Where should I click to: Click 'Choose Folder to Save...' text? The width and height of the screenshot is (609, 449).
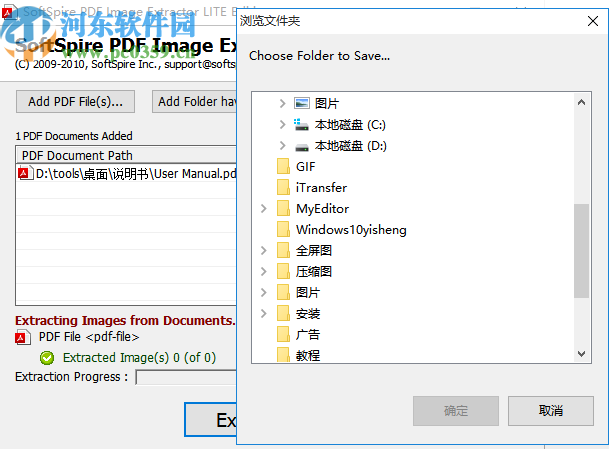[x=319, y=56]
